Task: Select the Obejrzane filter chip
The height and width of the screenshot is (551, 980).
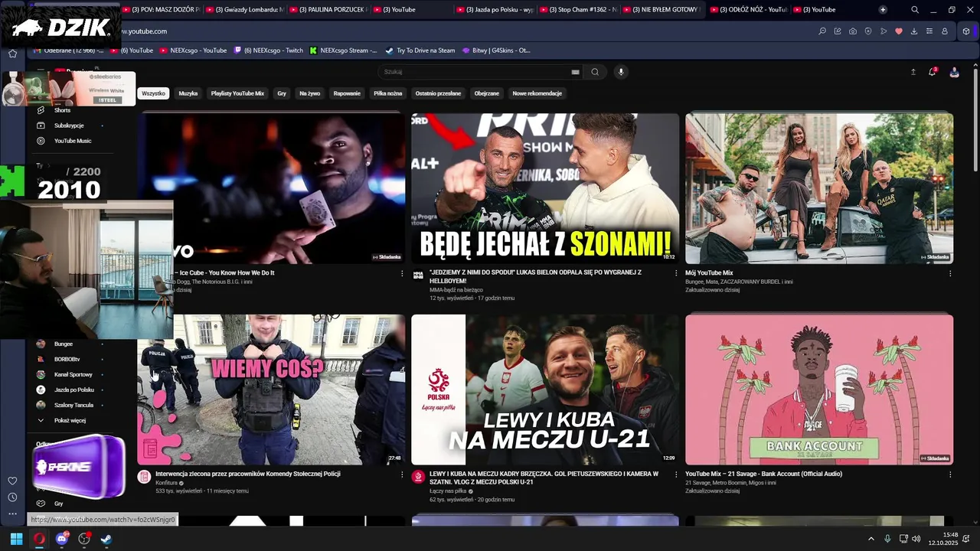Action: point(487,93)
